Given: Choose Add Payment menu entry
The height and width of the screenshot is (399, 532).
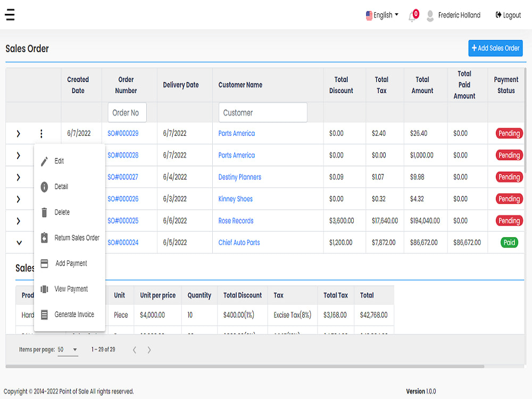Looking at the screenshot, I should click(x=70, y=263).
